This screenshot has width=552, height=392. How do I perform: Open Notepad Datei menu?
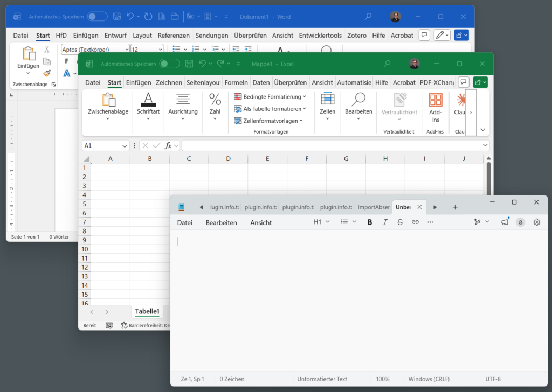185,222
